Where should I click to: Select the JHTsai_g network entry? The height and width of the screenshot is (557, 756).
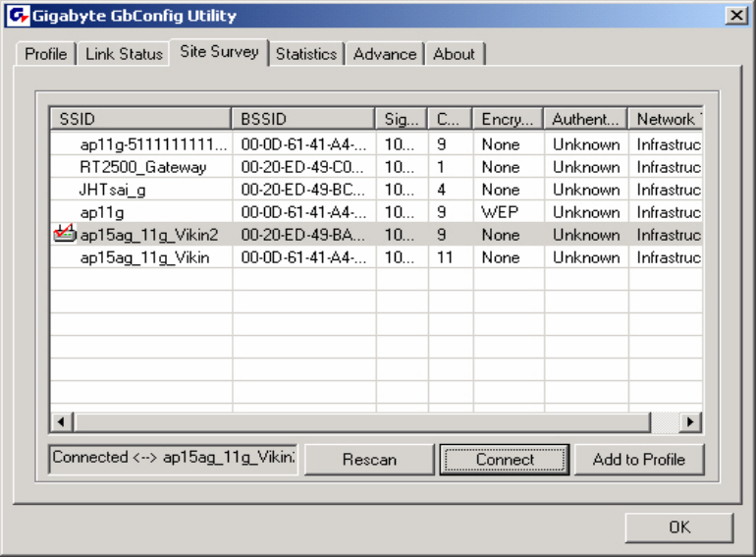(376, 190)
